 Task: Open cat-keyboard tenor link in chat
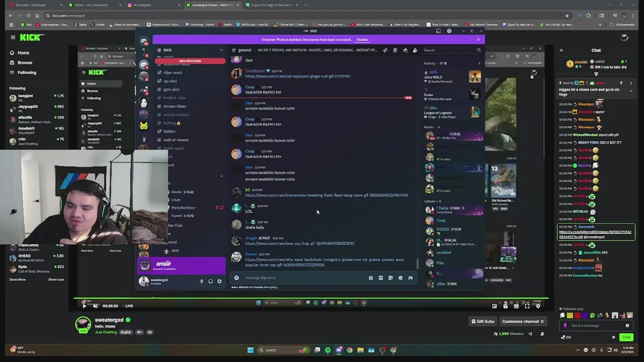297,76
